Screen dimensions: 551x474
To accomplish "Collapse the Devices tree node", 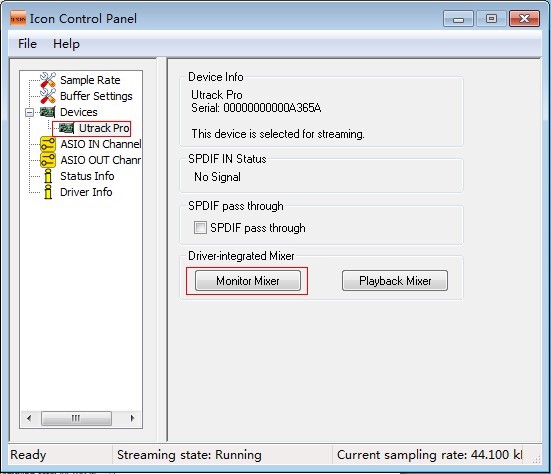I will 30,112.
